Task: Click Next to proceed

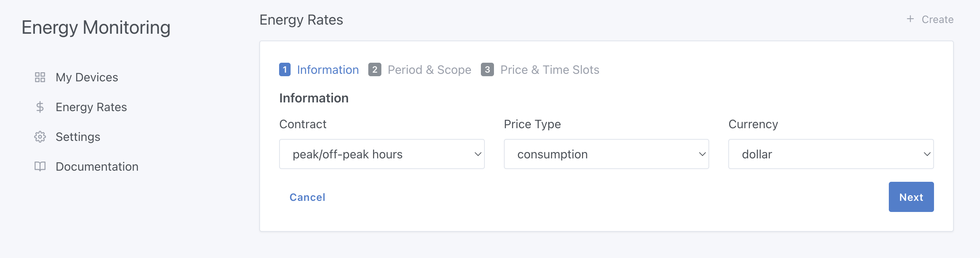Action: click(911, 196)
